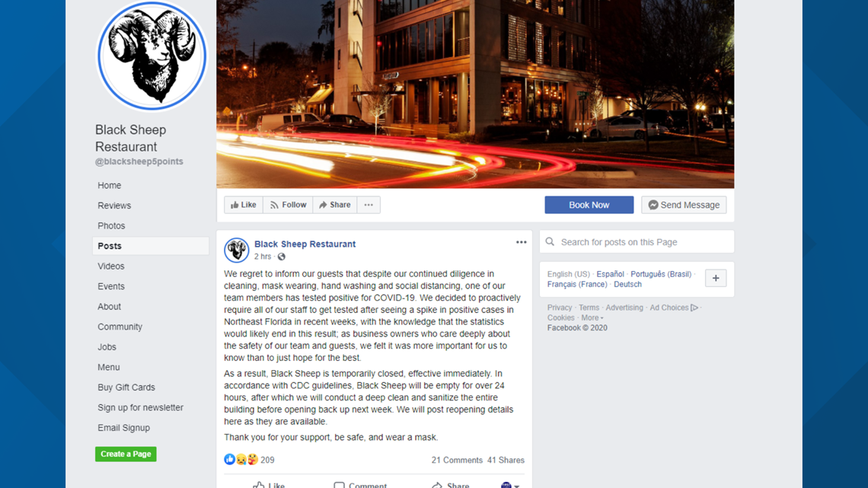The height and width of the screenshot is (488, 868).
Task: Open the 21 Comments link
Action: (x=457, y=460)
